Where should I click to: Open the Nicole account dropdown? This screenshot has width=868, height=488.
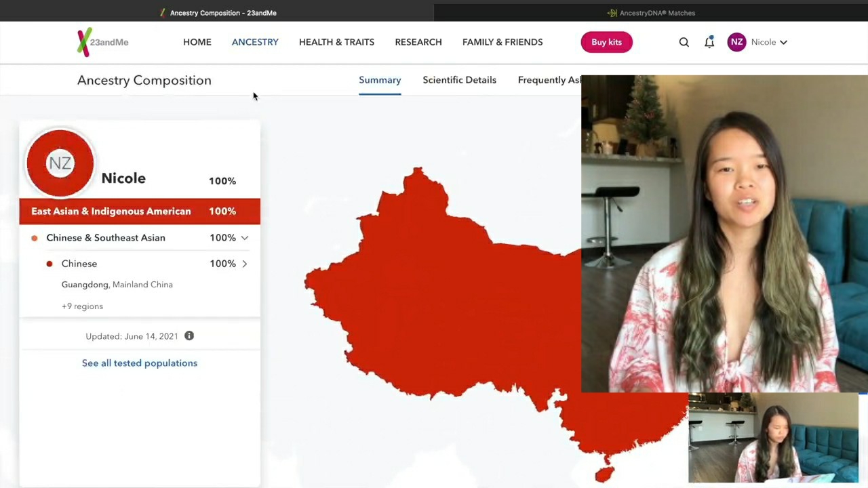coord(769,42)
